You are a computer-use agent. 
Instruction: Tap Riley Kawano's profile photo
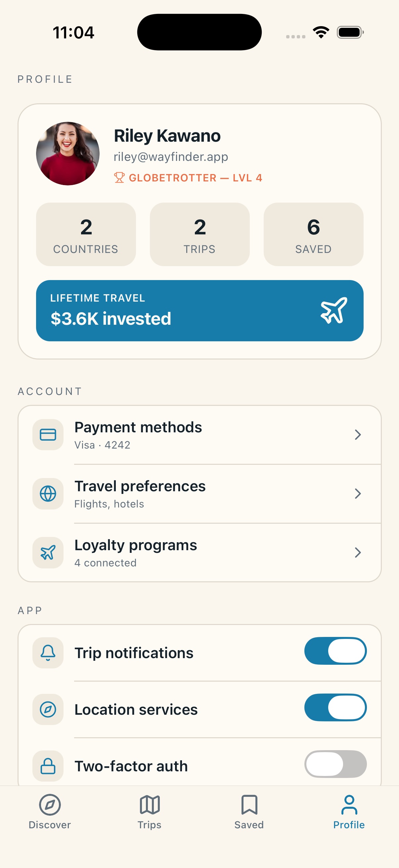pos(68,153)
